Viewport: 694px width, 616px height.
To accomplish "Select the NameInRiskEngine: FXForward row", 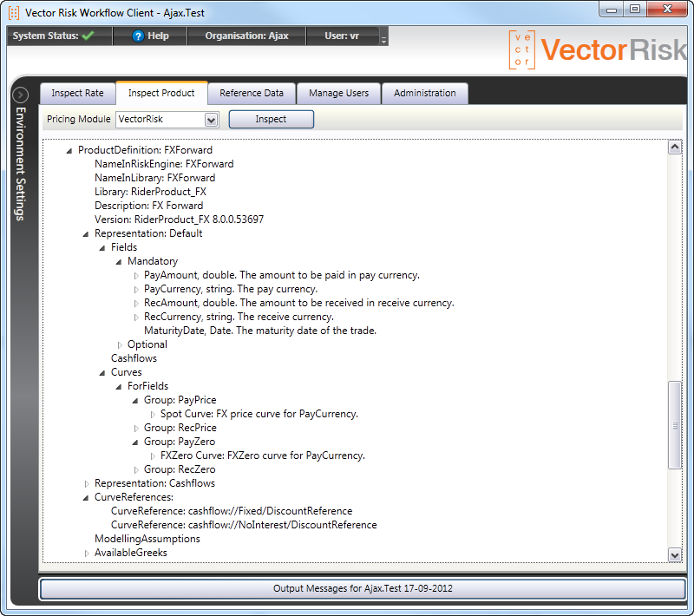I will point(164,164).
